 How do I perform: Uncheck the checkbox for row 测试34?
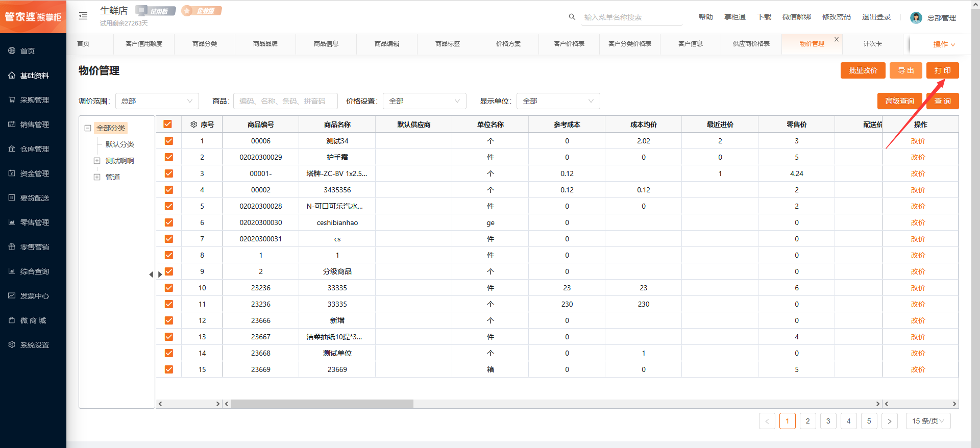(169, 141)
